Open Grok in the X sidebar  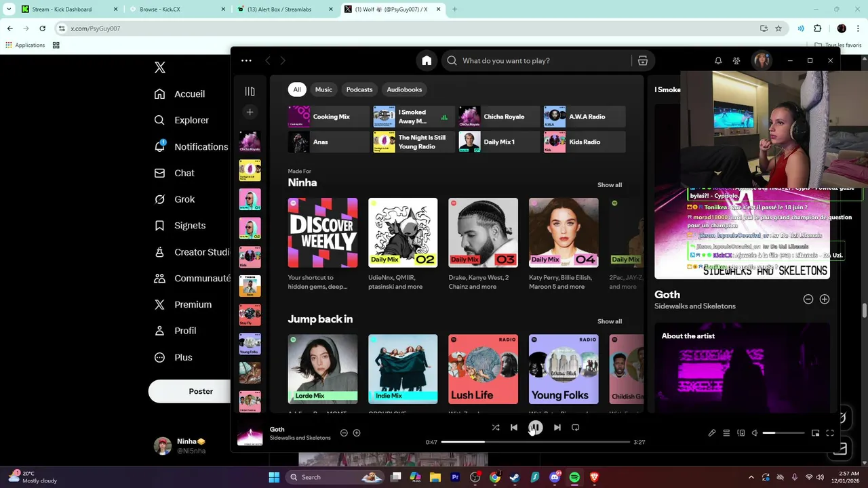coord(175,199)
